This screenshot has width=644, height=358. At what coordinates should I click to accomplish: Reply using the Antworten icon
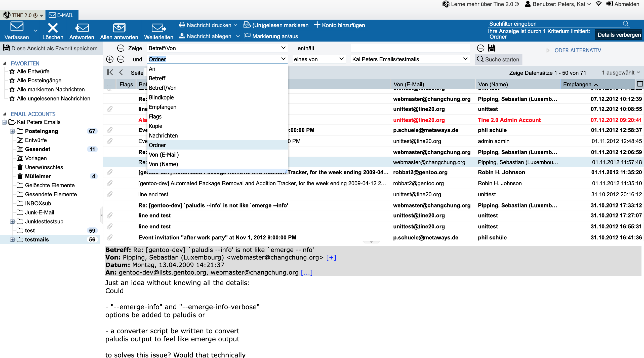pyautogui.click(x=82, y=28)
